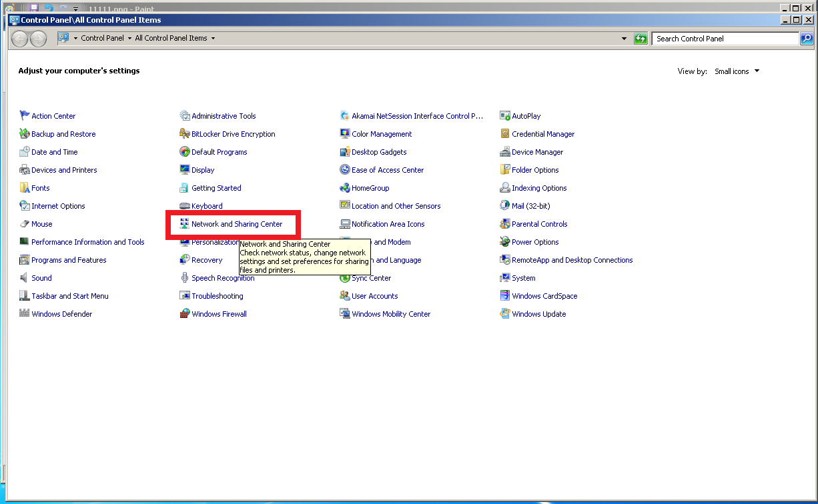Open Mail (32-bit) settings
818x504 pixels.
point(531,206)
